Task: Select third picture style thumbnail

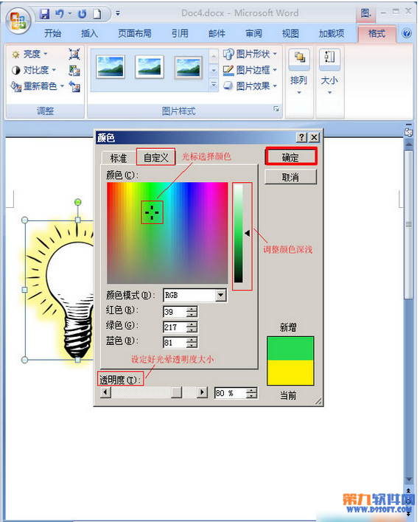Action: pos(189,68)
